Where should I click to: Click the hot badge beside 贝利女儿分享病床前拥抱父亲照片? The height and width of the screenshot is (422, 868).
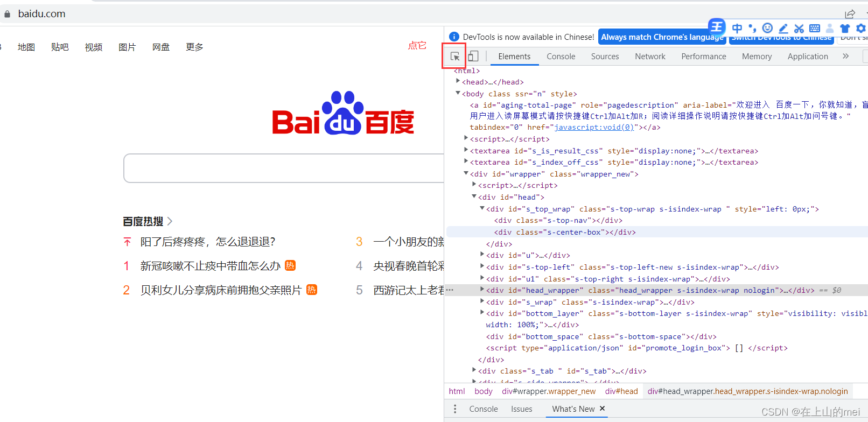(x=312, y=290)
